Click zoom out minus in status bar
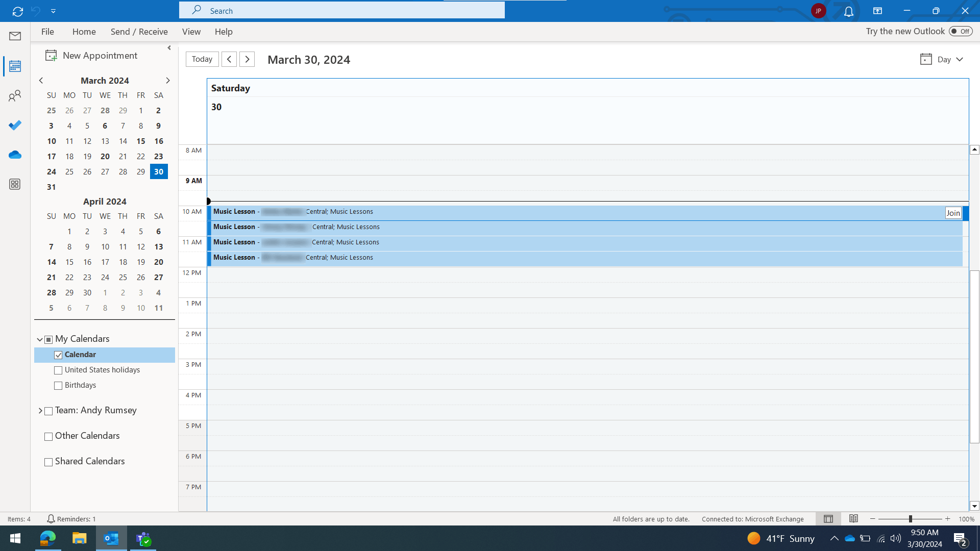The width and height of the screenshot is (980, 551). point(873,519)
